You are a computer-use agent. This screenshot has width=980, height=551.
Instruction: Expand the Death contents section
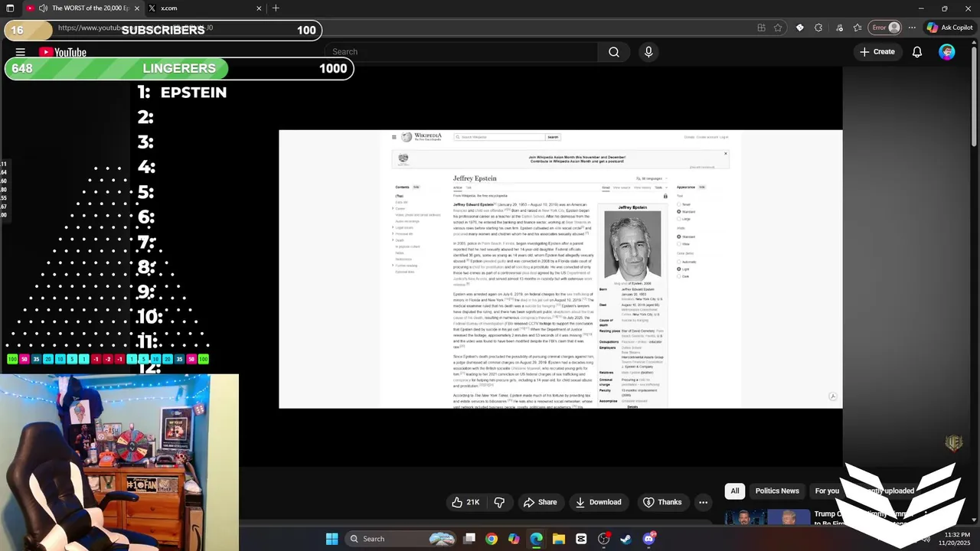pos(393,240)
